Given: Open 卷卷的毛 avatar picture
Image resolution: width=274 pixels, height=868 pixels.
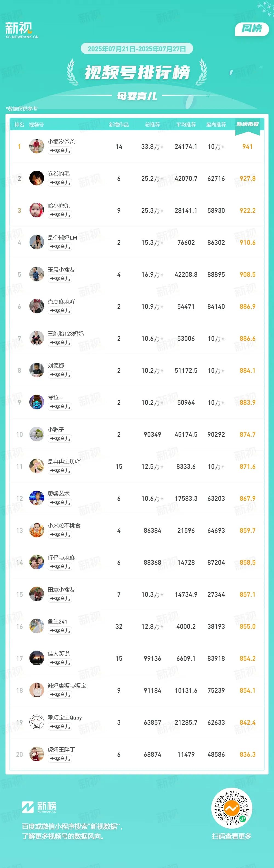Looking at the screenshot, I should click(x=36, y=178).
